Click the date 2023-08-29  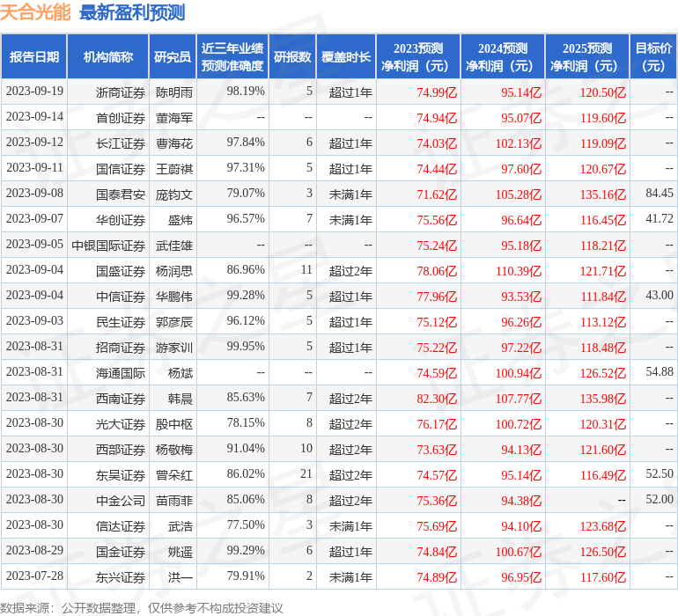[34, 550]
